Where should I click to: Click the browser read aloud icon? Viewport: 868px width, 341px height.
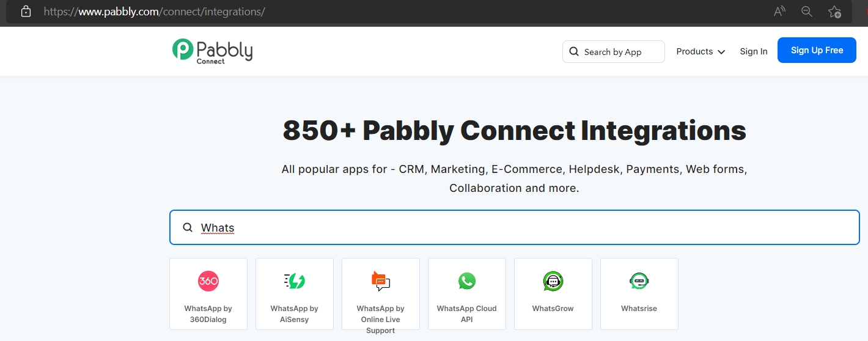(x=779, y=12)
